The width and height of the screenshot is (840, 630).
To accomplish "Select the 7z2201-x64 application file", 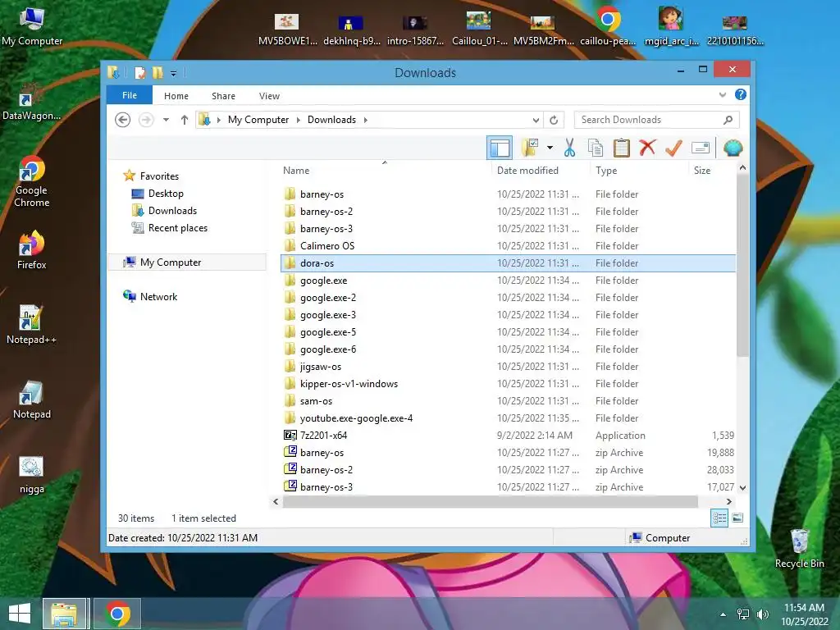I will point(508,435).
